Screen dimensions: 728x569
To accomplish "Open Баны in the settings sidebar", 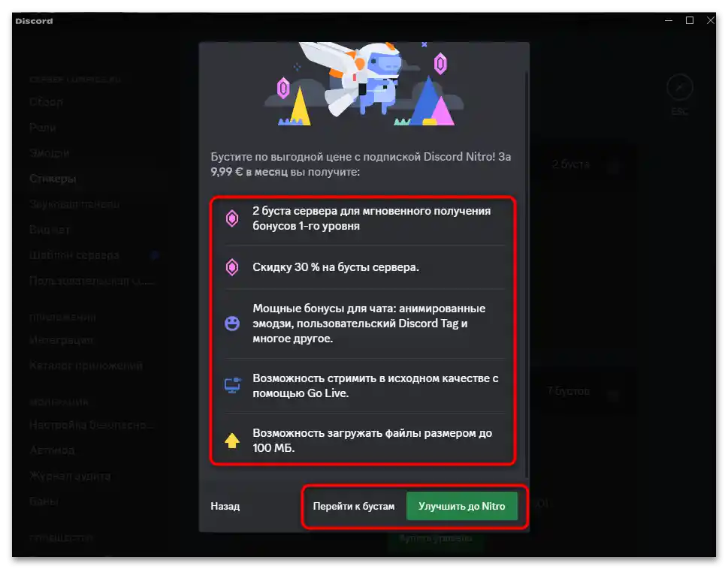I will [x=44, y=501].
